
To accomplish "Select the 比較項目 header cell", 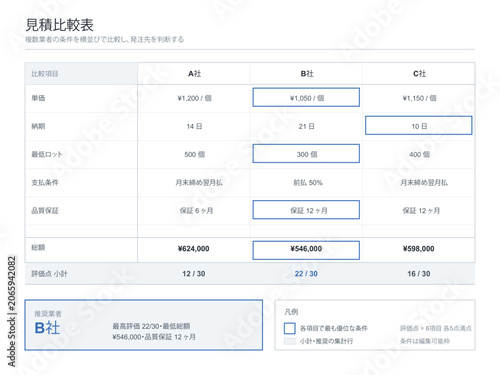I will [x=81, y=74].
